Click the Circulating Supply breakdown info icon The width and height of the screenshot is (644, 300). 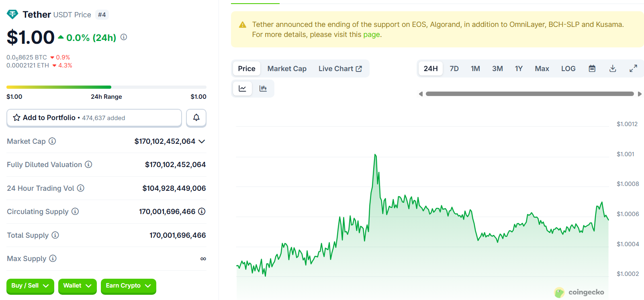(202, 211)
